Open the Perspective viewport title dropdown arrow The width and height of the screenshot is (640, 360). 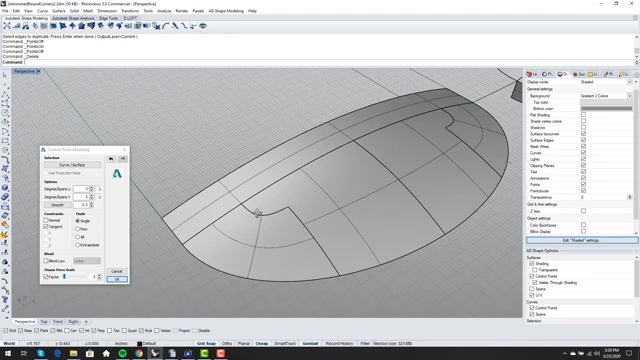pyautogui.click(x=38, y=71)
